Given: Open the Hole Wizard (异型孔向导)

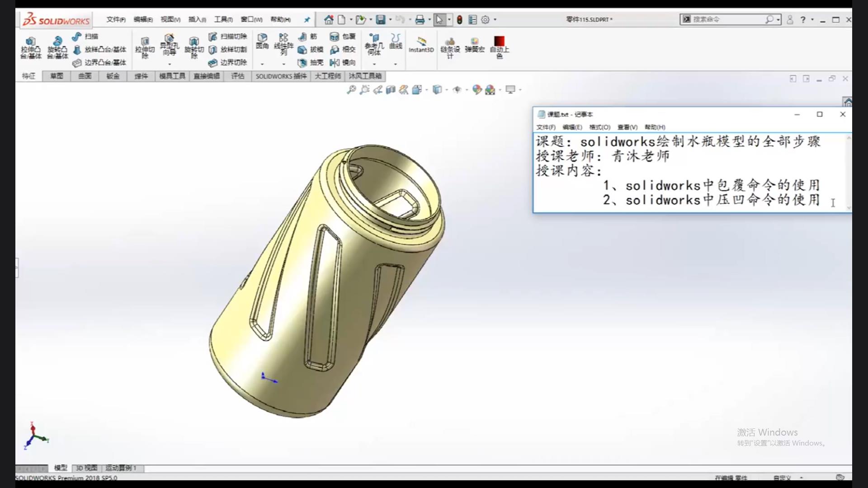Looking at the screenshot, I should [169, 45].
